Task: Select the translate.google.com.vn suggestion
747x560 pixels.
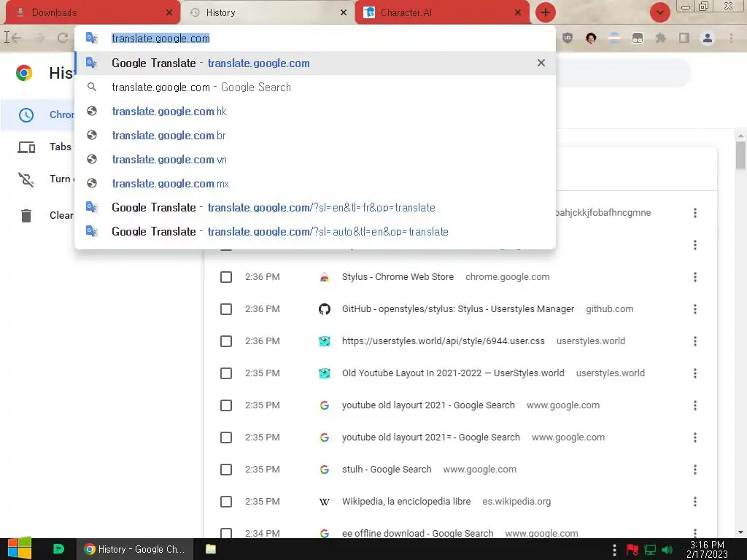Action: tap(314, 160)
